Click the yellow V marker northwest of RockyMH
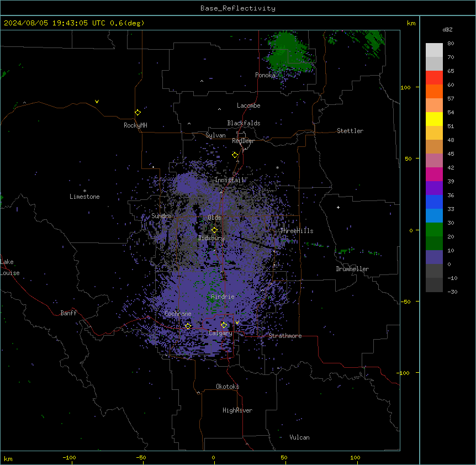This screenshot has width=476, height=465. pyautogui.click(x=97, y=102)
